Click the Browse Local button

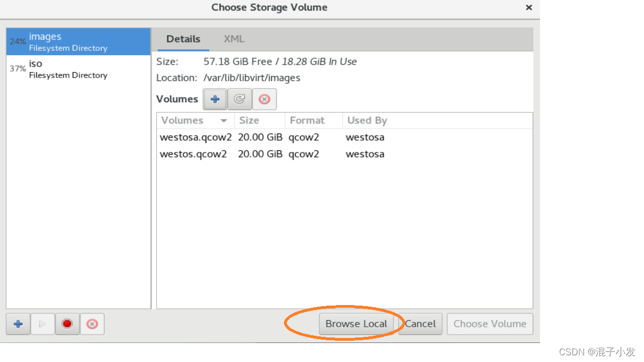[x=356, y=324]
